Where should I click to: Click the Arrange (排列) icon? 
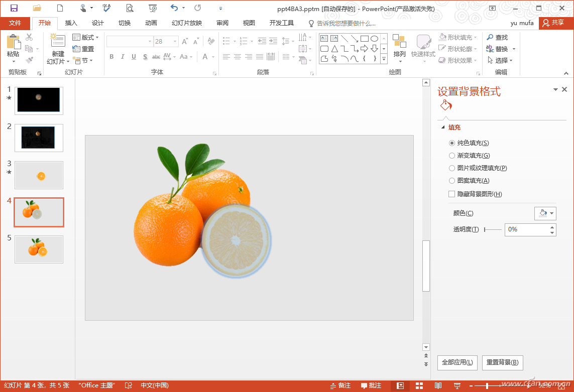tap(399, 42)
